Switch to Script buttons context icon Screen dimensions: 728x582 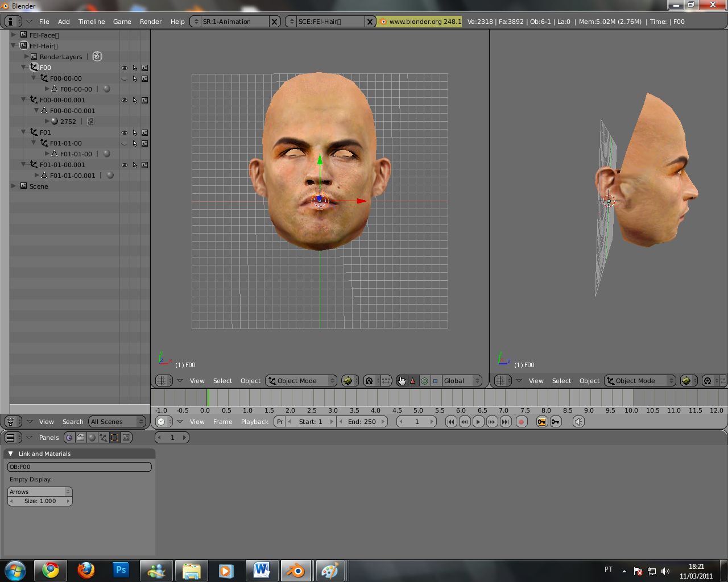pyautogui.click(x=81, y=438)
